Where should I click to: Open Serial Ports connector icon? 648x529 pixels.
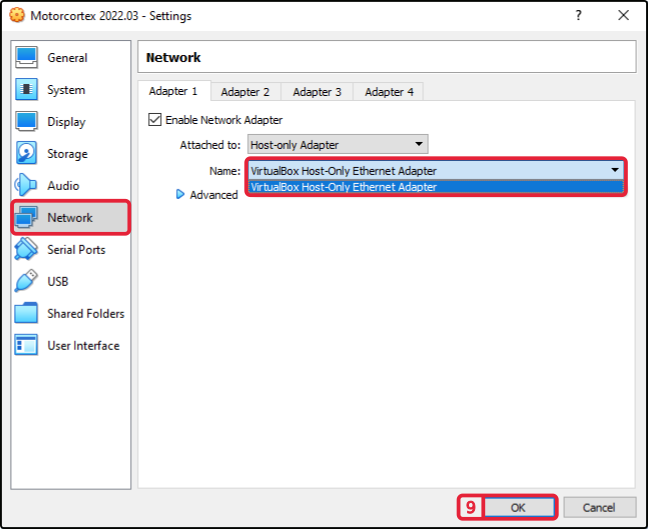pos(26,249)
